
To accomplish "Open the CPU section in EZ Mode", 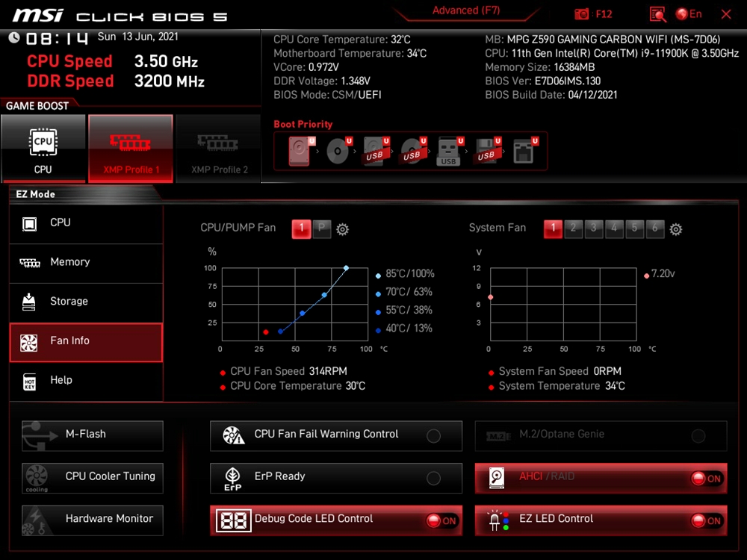I will coord(86,223).
